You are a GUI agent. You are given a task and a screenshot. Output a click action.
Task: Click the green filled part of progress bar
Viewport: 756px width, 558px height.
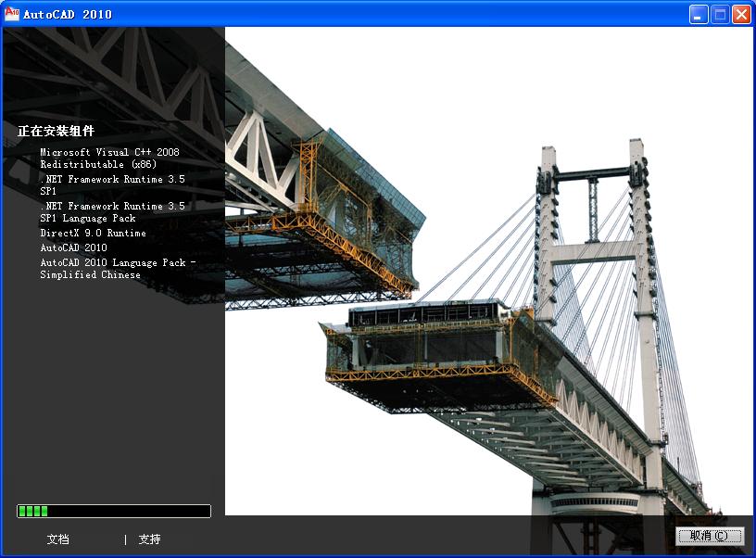[x=32, y=511]
